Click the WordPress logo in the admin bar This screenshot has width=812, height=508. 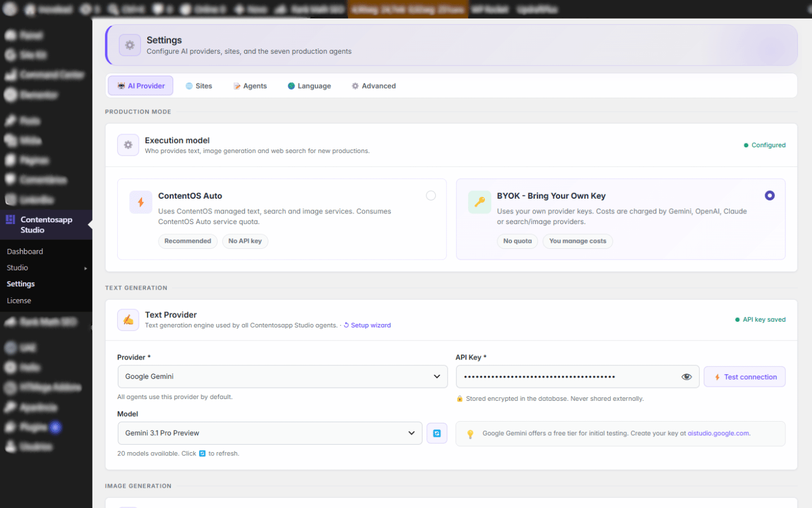click(10, 9)
